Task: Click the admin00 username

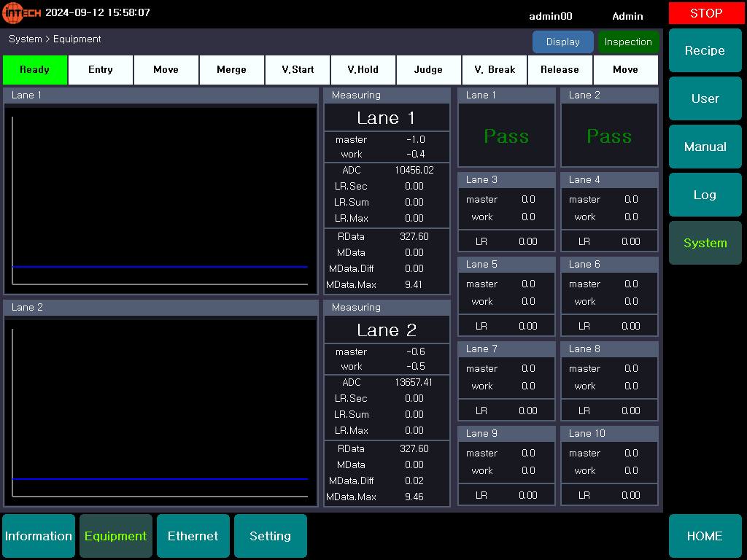Action: pos(551,16)
